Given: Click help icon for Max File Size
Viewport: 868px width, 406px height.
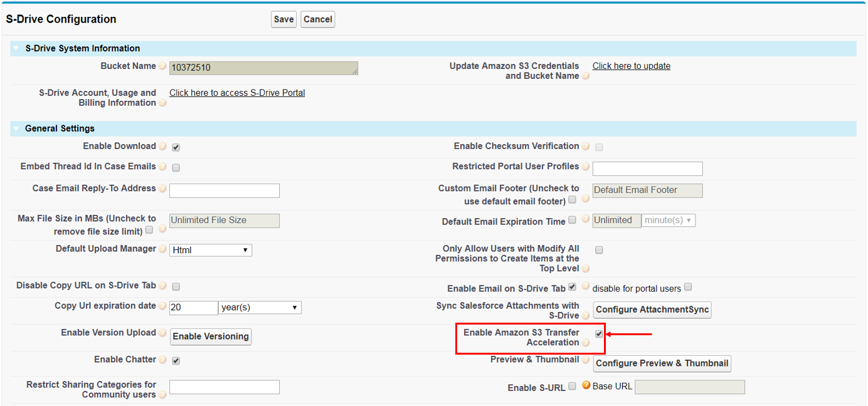Looking at the screenshot, I should [162, 229].
